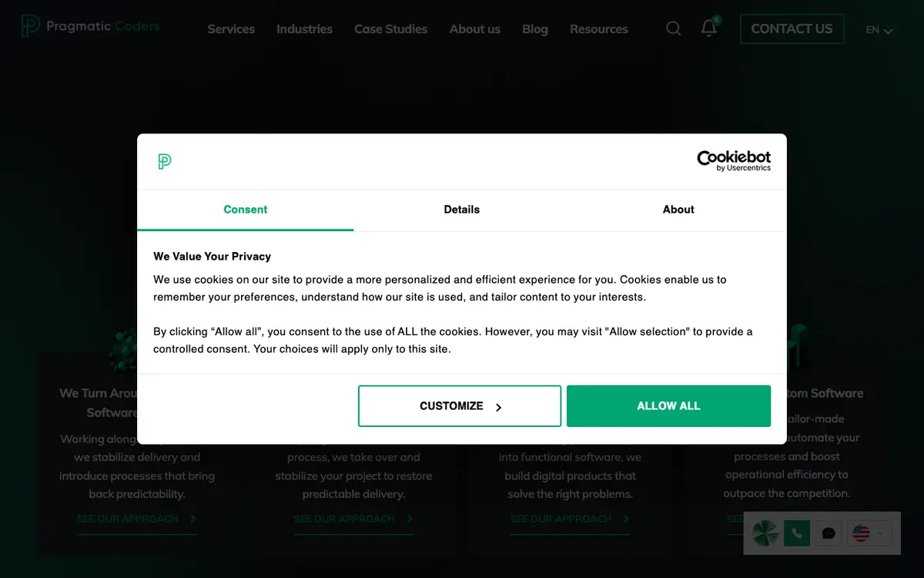The width and height of the screenshot is (924, 578).
Task: Click first SEE OUR APPROACH link under We Turn Around
Action: 136,519
